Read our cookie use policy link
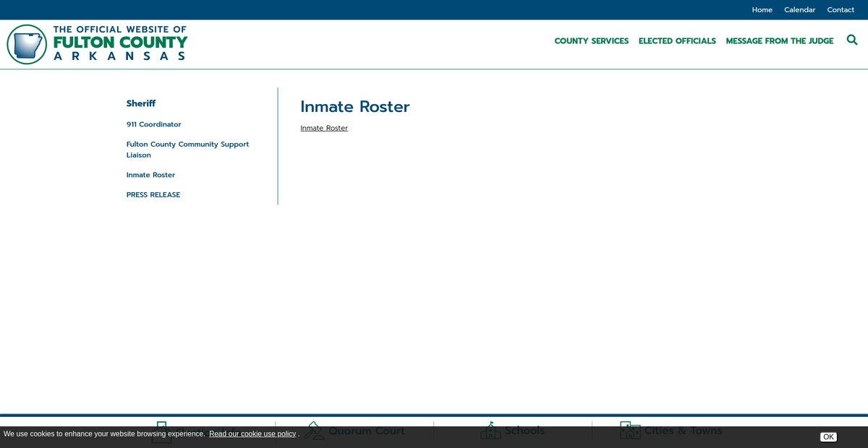The width and height of the screenshot is (868, 448). (253, 434)
